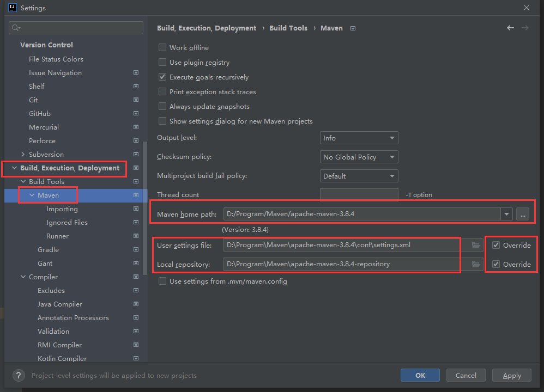This screenshot has height=392, width=544.
Task: Click project icon next to Git
Action: click(136, 100)
